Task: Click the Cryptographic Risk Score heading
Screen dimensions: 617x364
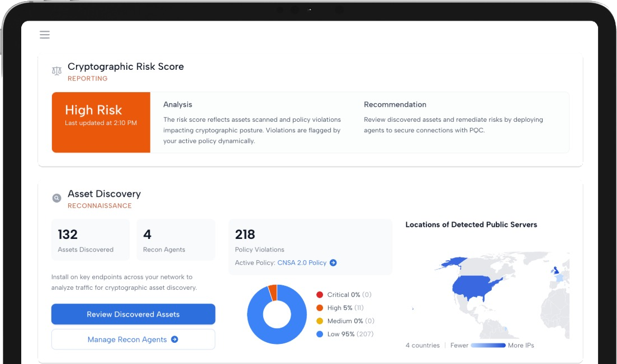Action: tap(126, 66)
